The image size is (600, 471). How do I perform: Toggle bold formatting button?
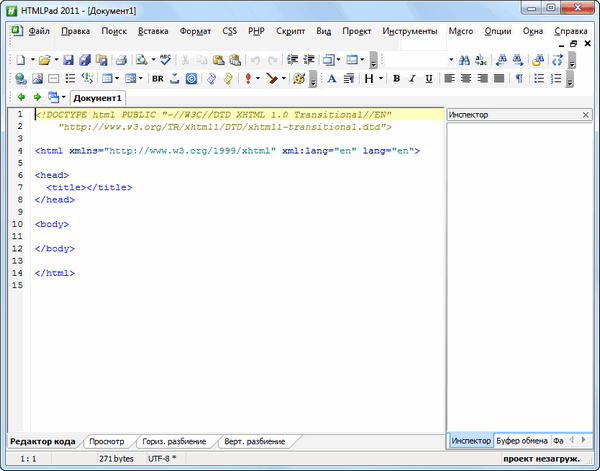[x=396, y=78]
